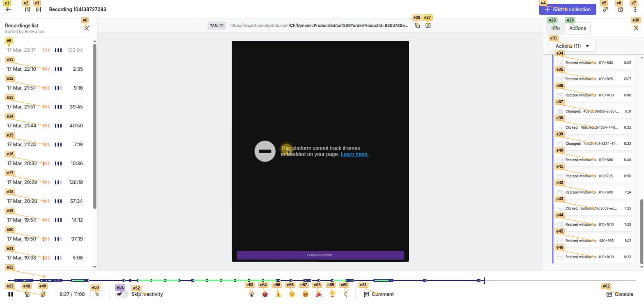
Task: Jump to Resized window 810×1010 at 6:08
Action: tap(594, 95)
